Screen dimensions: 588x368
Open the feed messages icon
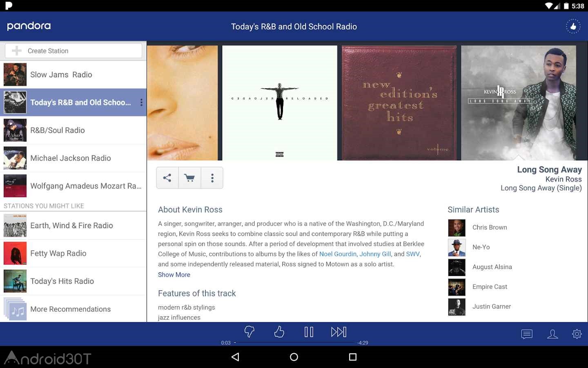(527, 334)
